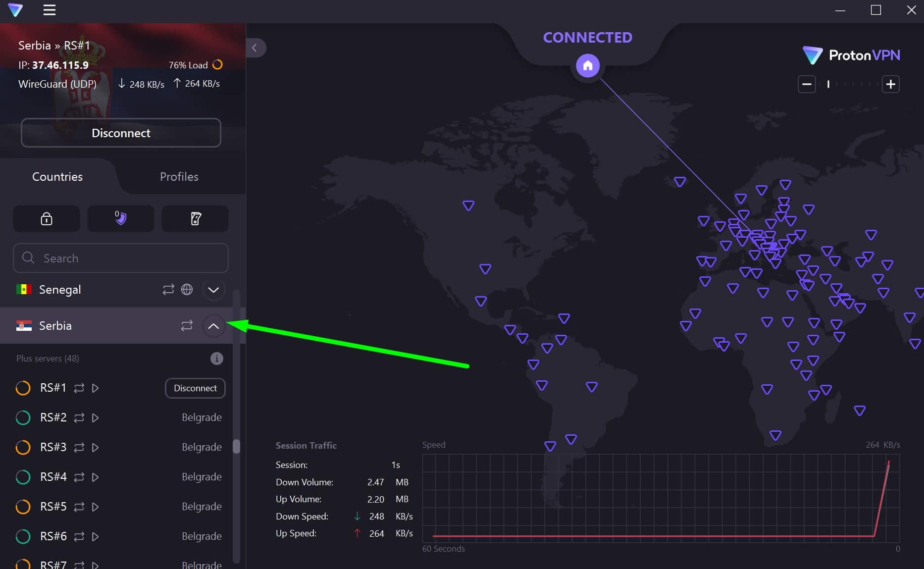The image size is (924, 569).
Task: Click P2P icon on RS#5 row
Action: (79, 507)
